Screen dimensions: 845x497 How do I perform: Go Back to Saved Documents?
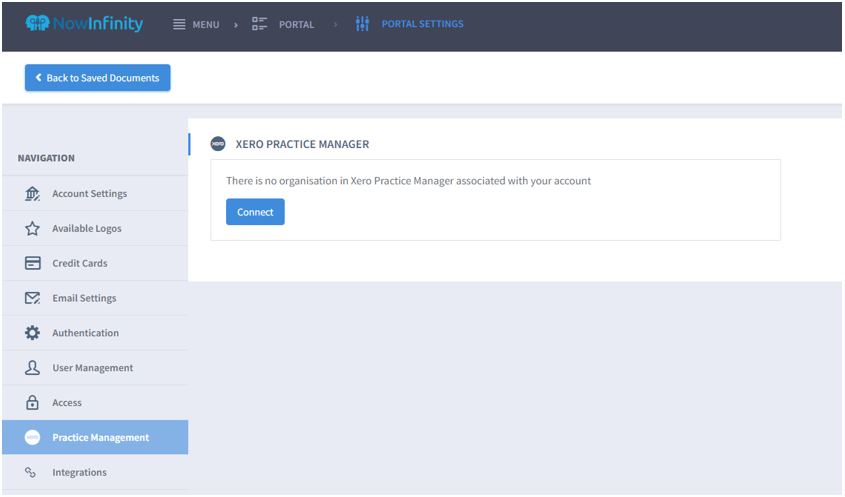[98, 78]
